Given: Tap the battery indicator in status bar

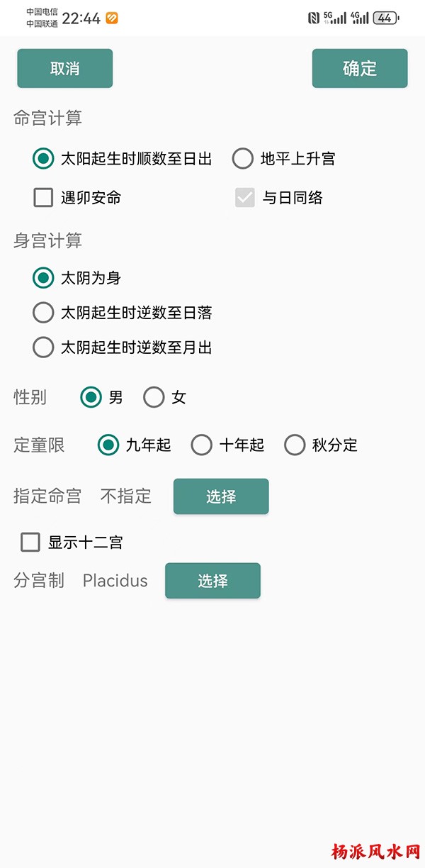Looking at the screenshot, I should [385, 18].
